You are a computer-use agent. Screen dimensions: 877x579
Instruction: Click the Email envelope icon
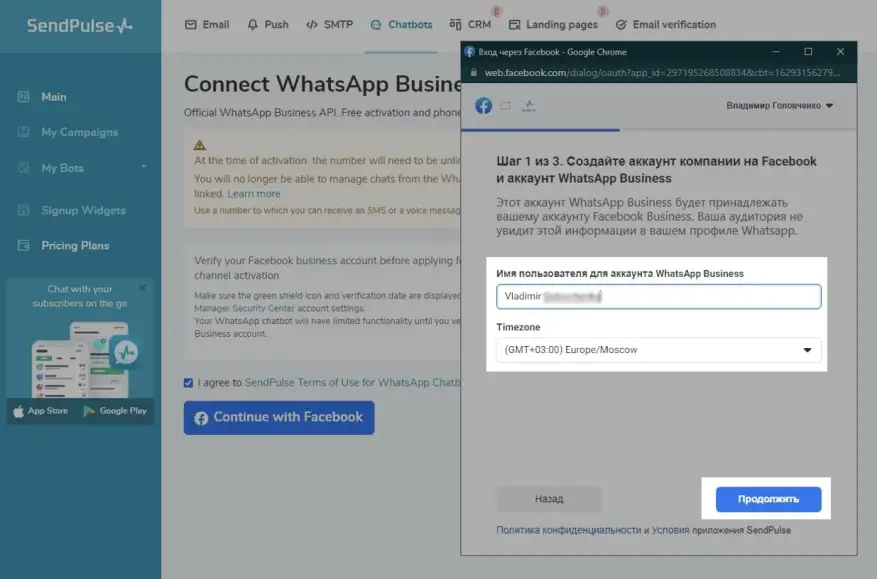[x=191, y=25]
